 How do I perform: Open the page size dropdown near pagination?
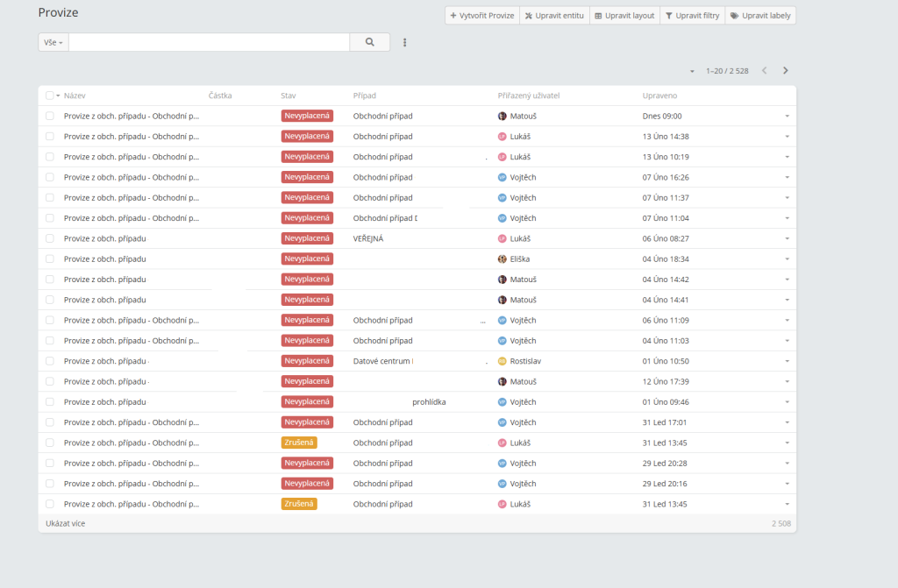692,71
